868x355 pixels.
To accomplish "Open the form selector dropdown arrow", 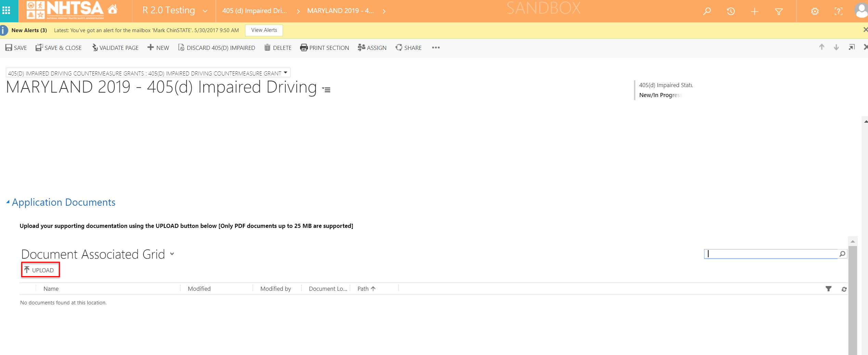I will click(285, 73).
